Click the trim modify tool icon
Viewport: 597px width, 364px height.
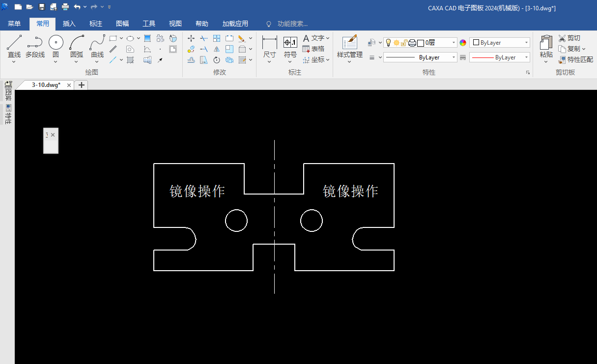(204, 38)
